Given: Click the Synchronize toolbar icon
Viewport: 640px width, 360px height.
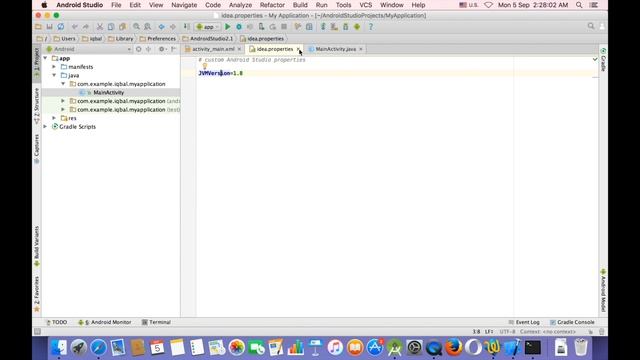Looking at the screenshot, I should (60, 27).
